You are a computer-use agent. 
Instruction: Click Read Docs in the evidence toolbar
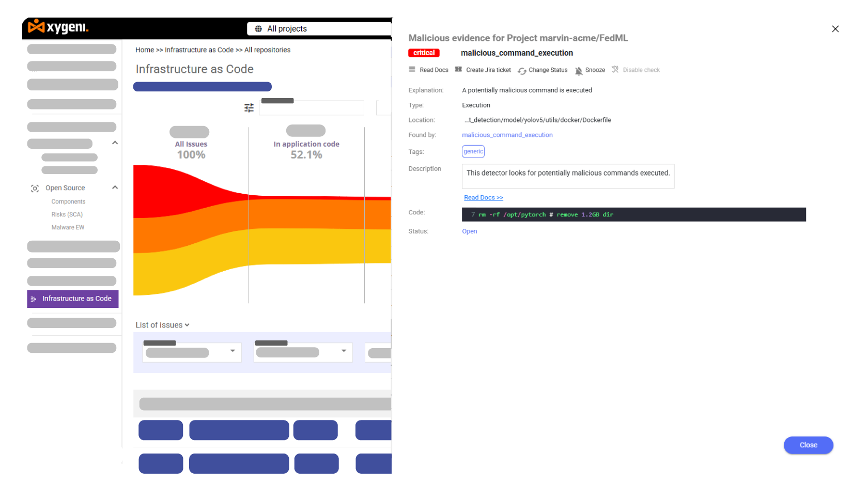(434, 70)
